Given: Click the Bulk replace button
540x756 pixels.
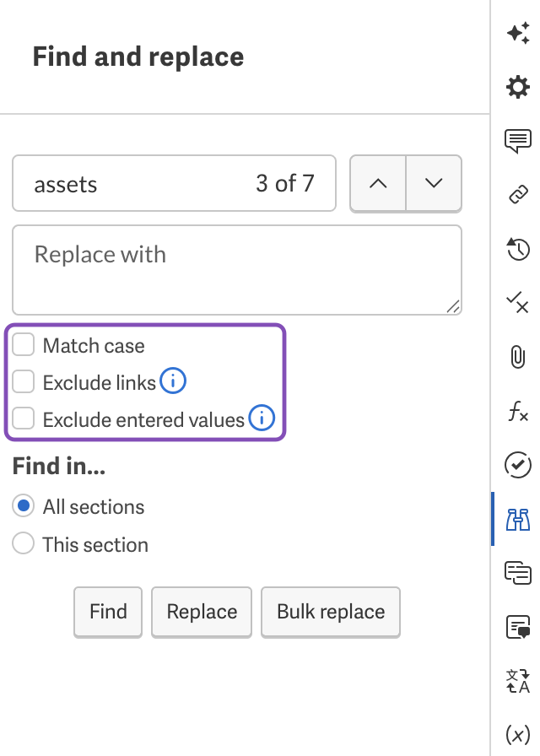Looking at the screenshot, I should click(331, 612).
